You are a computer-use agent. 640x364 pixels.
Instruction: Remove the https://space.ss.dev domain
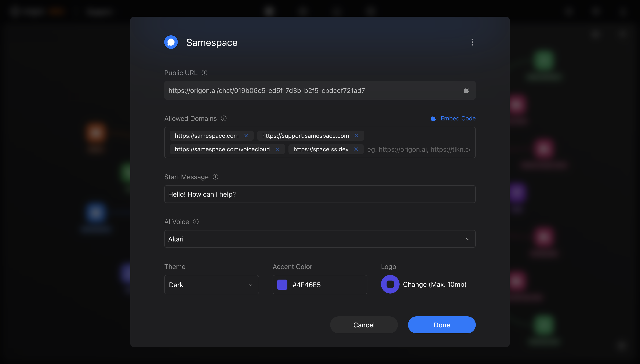pyautogui.click(x=356, y=149)
